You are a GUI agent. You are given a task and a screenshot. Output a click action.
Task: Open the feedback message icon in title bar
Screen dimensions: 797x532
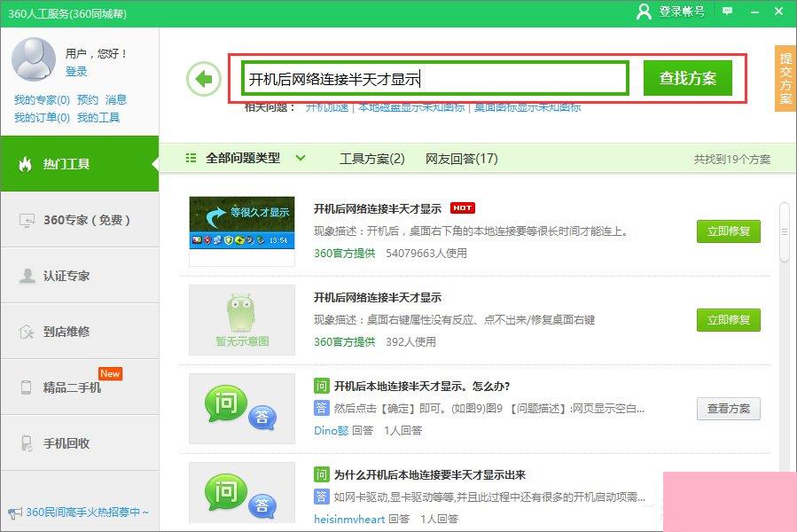pyautogui.click(x=727, y=12)
